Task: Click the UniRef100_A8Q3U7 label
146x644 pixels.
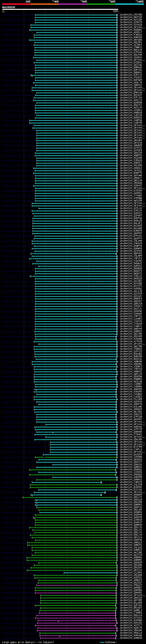Action: pyautogui.click(x=131, y=301)
